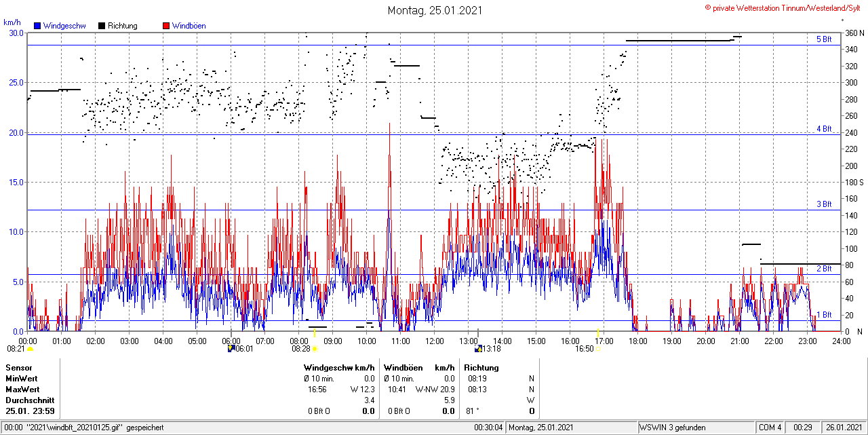Click the 12:00 time axis label
This screenshot has width=868, height=435.
click(434, 341)
